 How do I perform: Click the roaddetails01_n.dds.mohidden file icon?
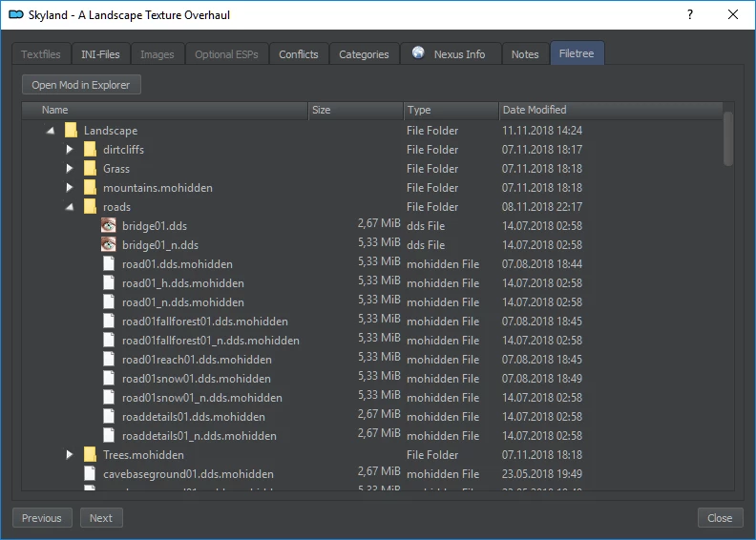tap(109, 435)
